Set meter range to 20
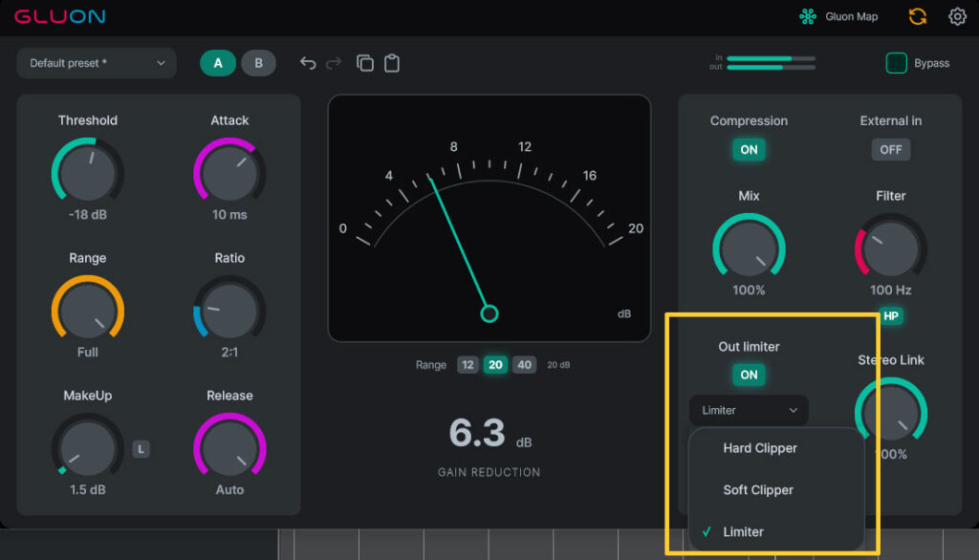979x560 pixels. click(496, 365)
